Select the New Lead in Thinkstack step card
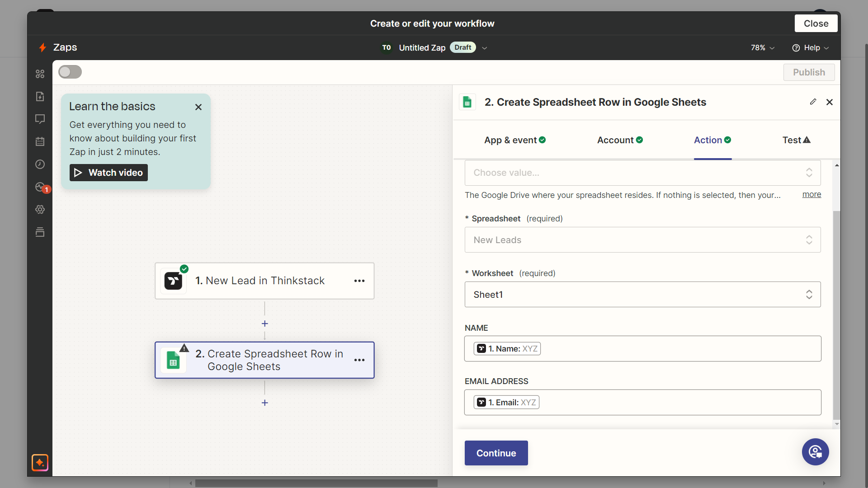Image resolution: width=868 pixels, height=488 pixels. pyautogui.click(x=264, y=281)
